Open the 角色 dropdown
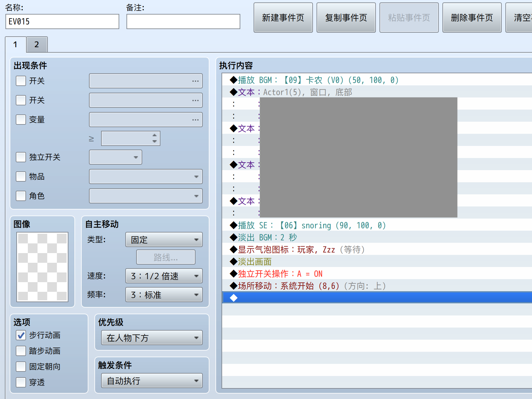Viewport: 532px width, 399px height. point(146,196)
